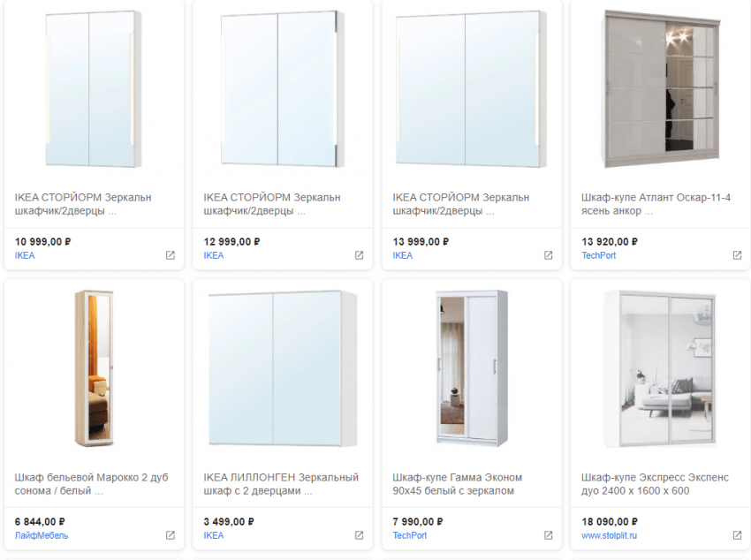Open external link icon on 13 999,00 ₽ IKEA card
751x560 pixels.
(x=548, y=255)
